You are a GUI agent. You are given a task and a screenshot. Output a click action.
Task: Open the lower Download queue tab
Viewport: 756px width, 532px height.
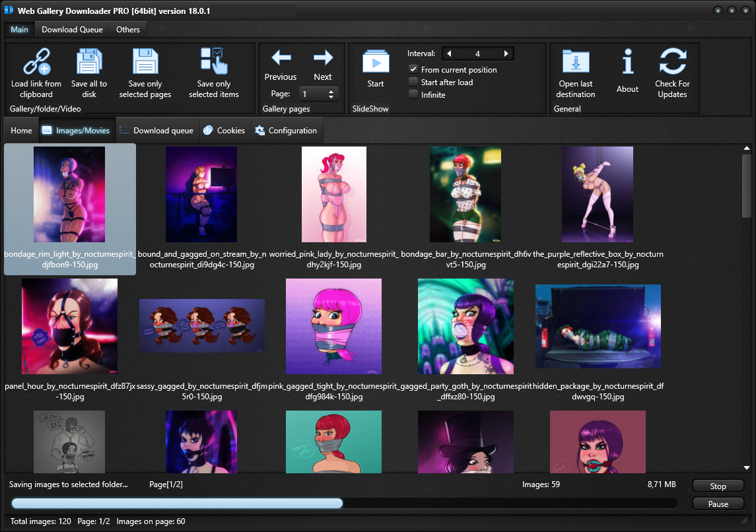pyautogui.click(x=157, y=131)
